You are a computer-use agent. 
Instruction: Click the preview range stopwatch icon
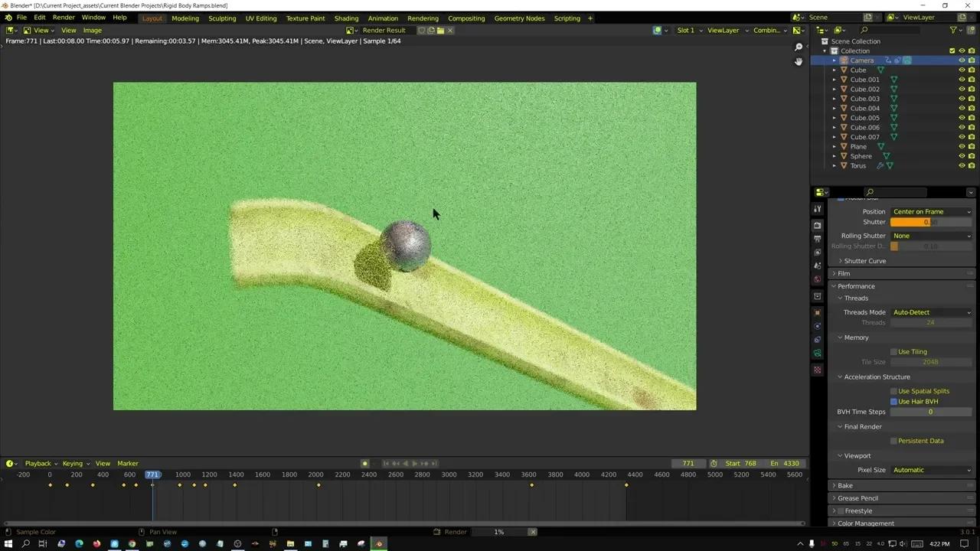click(x=714, y=463)
